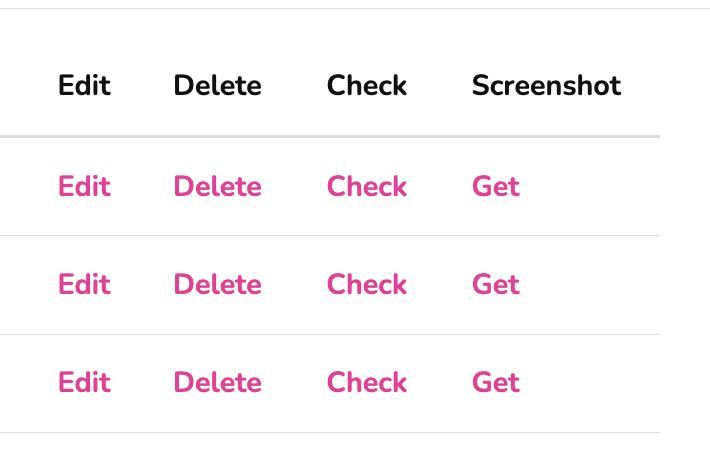Image resolution: width=710 pixels, height=456 pixels.
Task: Click Check link in the third row
Action: point(366,383)
